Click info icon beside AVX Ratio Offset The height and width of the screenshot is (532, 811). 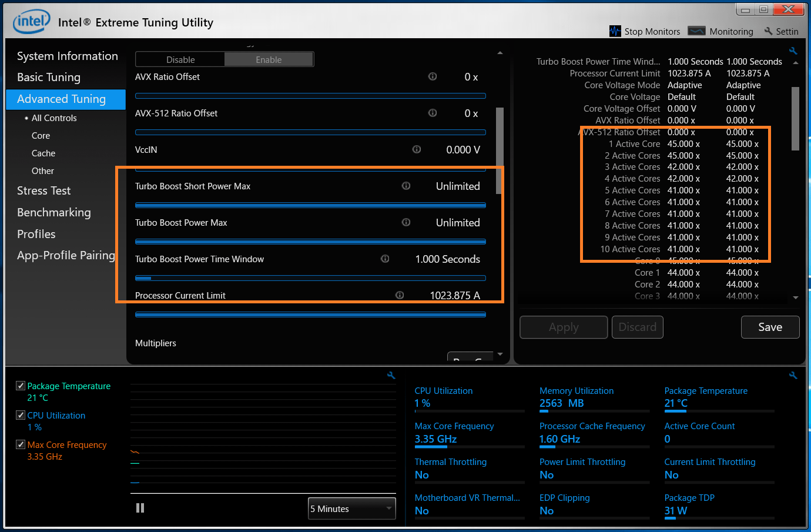433,76
